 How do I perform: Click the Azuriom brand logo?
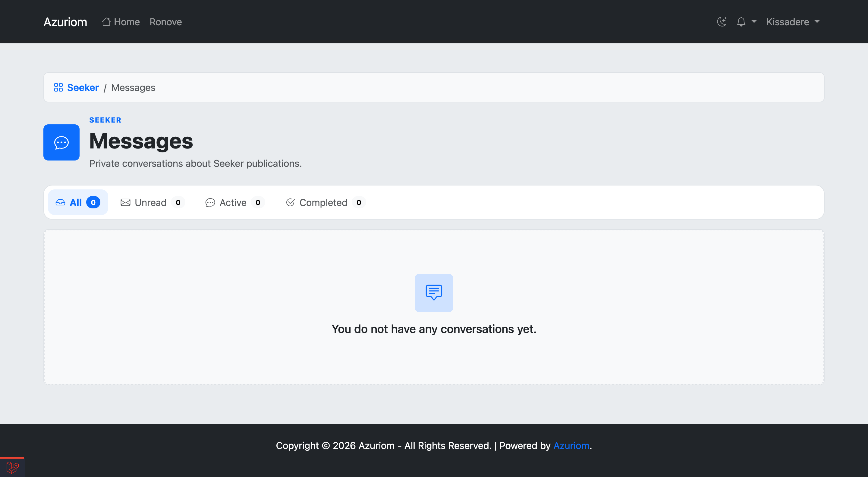click(65, 22)
